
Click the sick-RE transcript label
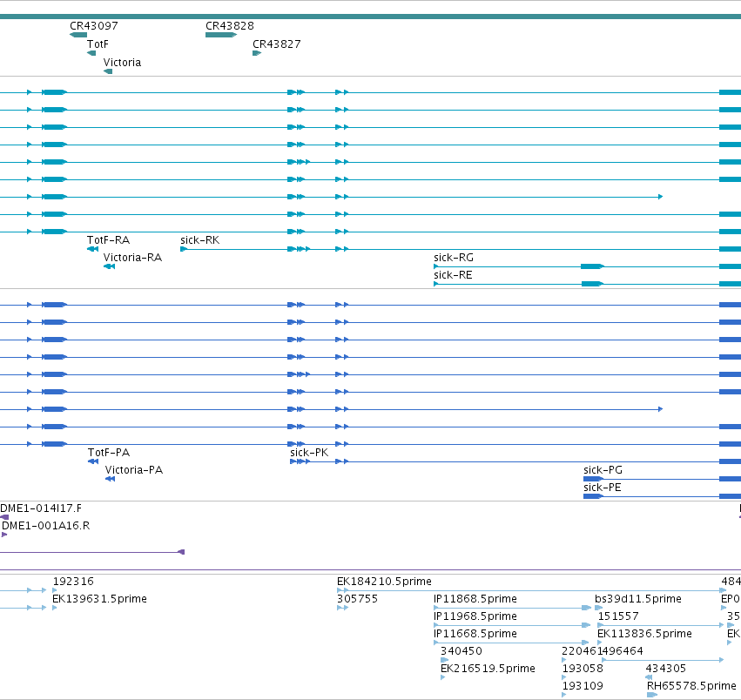453,275
